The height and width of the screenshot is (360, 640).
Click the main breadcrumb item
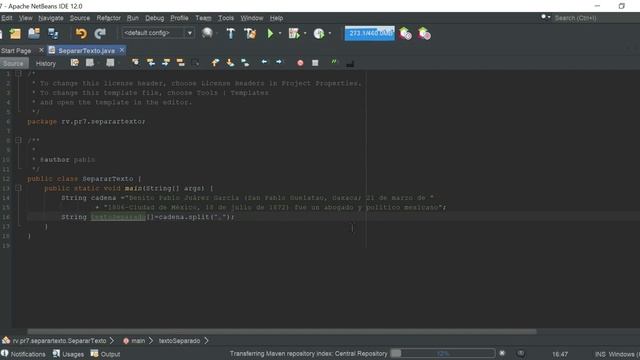click(x=138, y=340)
